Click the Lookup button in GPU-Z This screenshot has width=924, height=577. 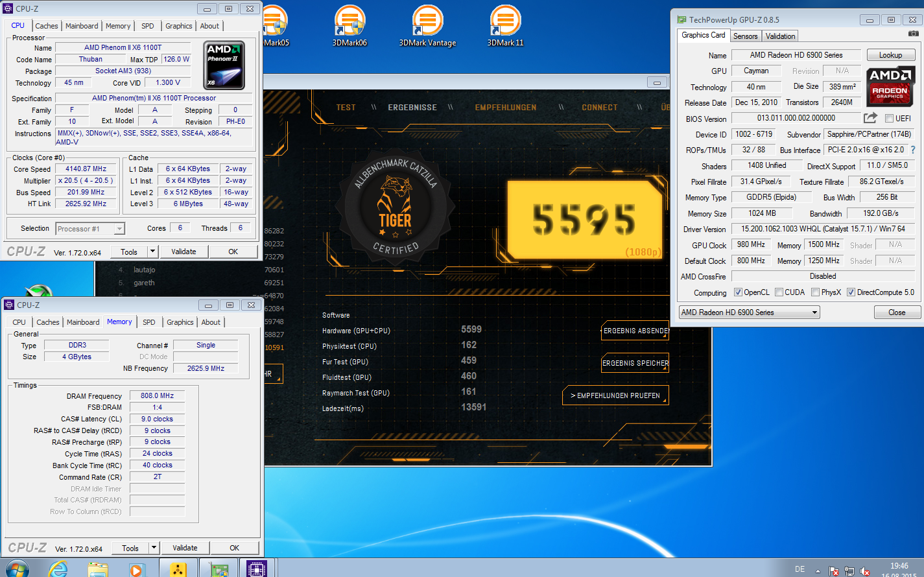coord(890,55)
